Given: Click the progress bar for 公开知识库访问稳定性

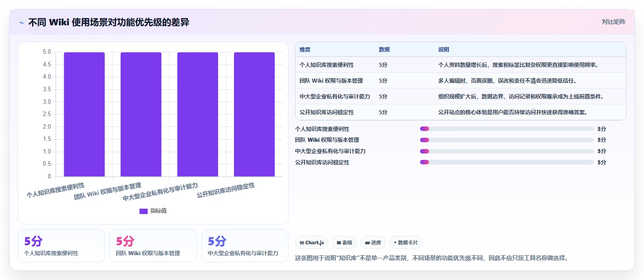Looking at the screenshot, I should 507,162.
